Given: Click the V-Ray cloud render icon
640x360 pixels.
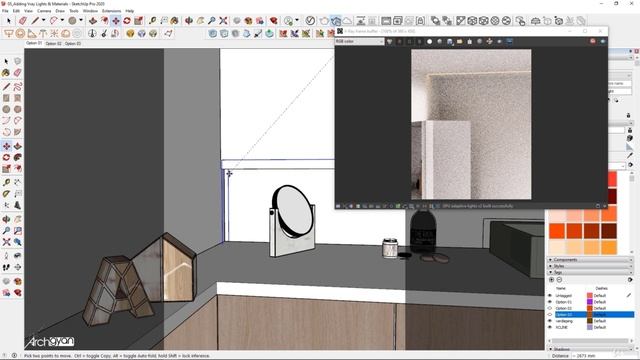Looking at the screenshot, I should tap(347, 20).
